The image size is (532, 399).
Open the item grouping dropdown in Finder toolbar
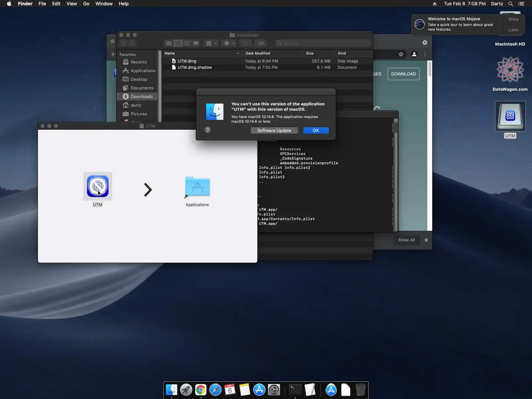click(x=211, y=43)
